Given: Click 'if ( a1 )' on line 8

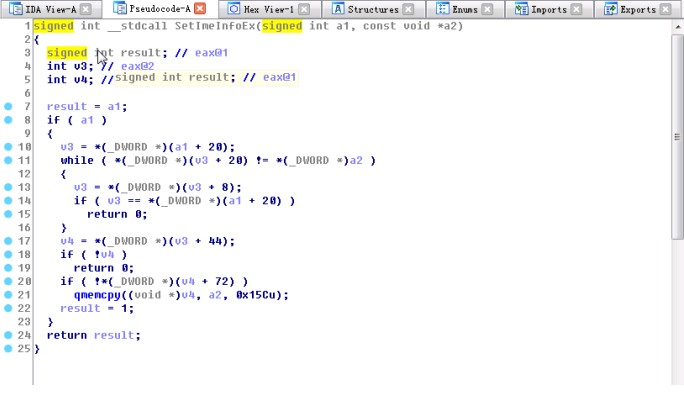Looking at the screenshot, I should 77,120.
